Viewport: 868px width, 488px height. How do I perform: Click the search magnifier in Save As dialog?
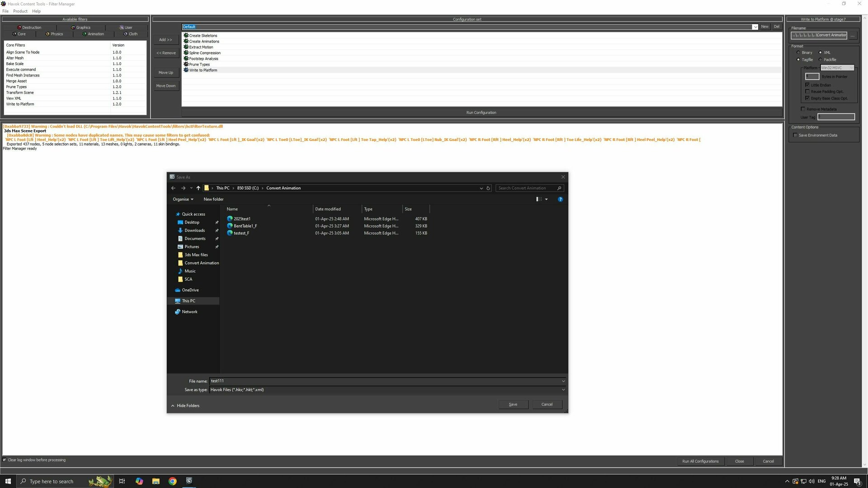pyautogui.click(x=559, y=188)
